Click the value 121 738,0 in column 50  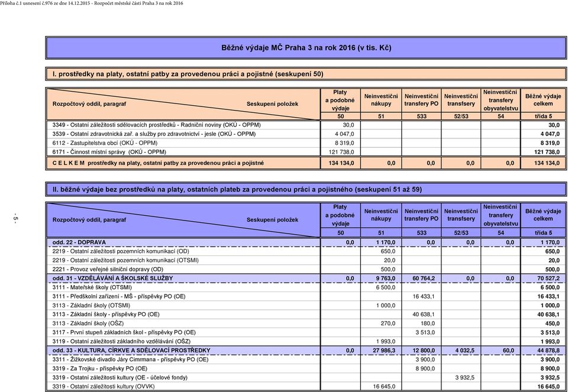coord(341,152)
